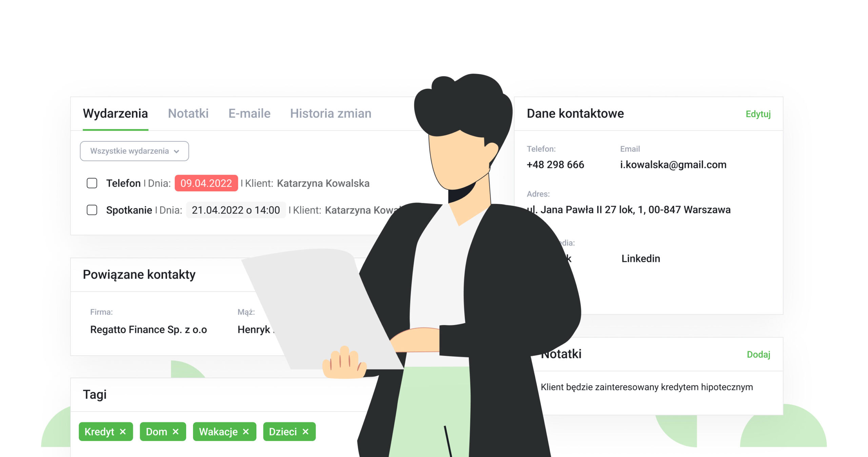
Task: Click the red 09.04.2022 date badge
Action: click(x=206, y=183)
